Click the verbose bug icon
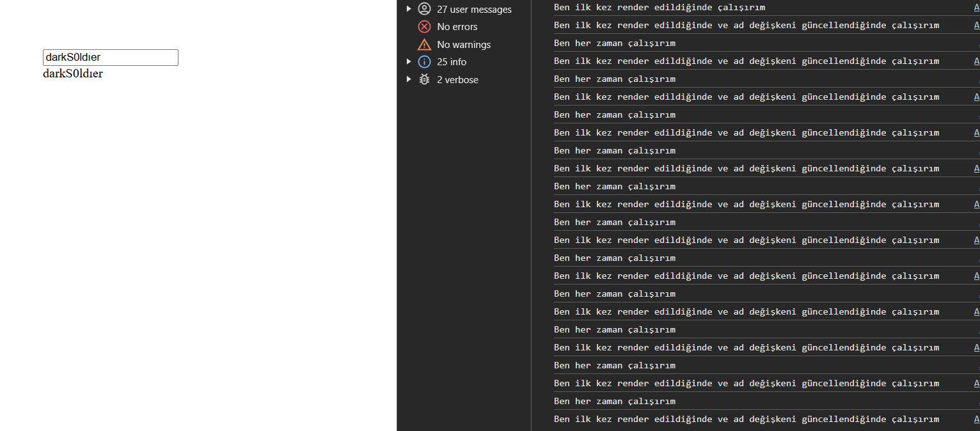 424,79
